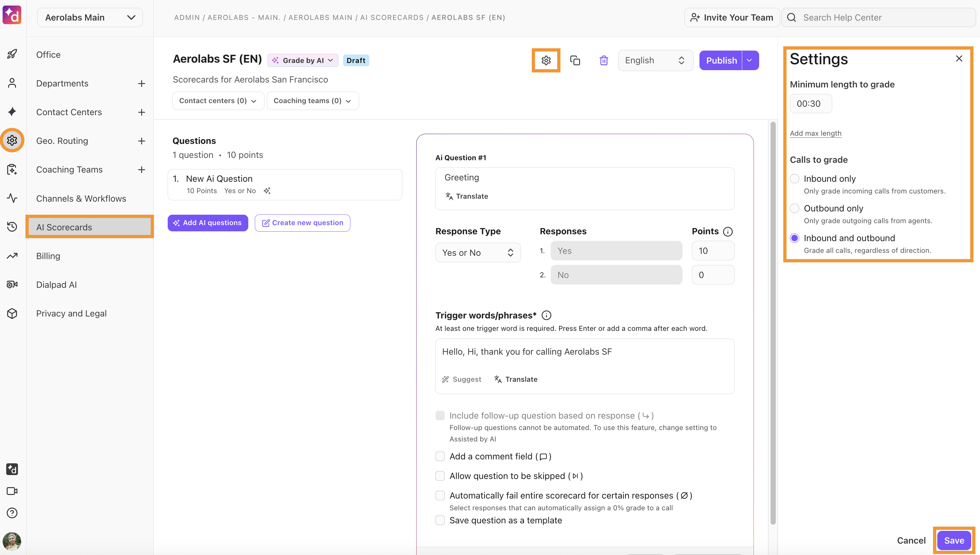Open the analytics trend icon in sidebar

coord(12,256)
